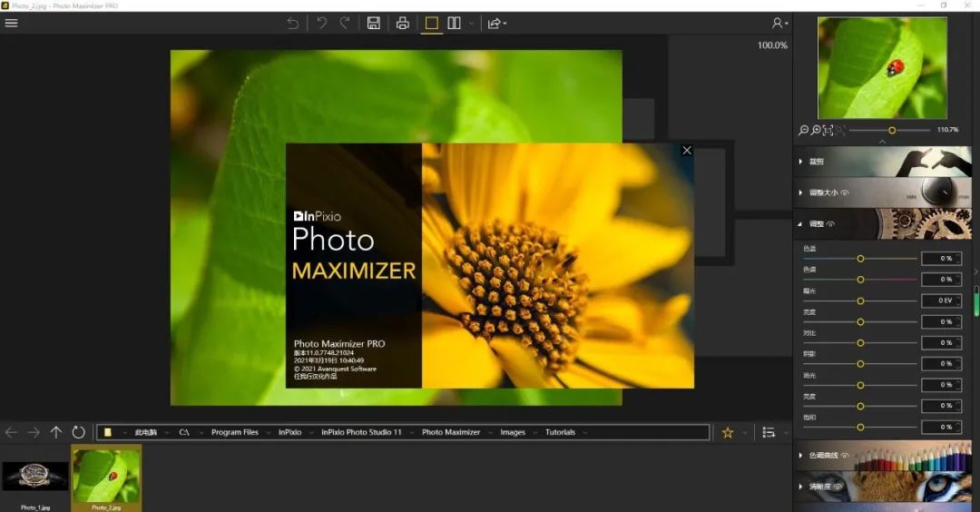This screenshot has height=512, width=980.
Task: Toggle eye icon on 清晰度 section
Action: pyautogui.click(x=838, y=487)
